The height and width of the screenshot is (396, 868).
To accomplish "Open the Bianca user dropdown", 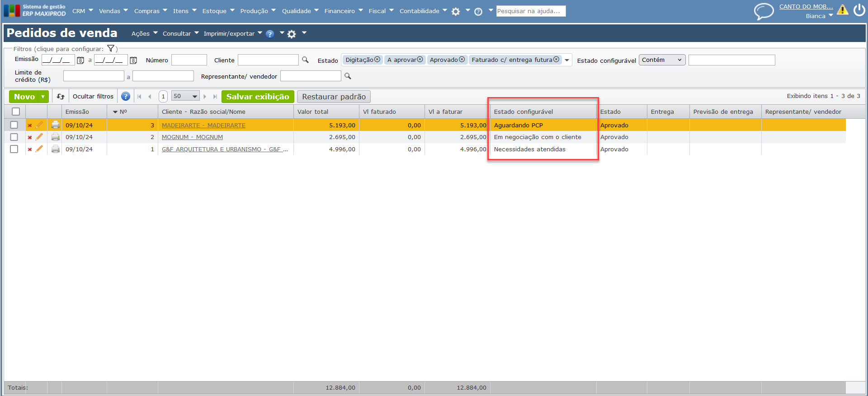I will click(x=819, y=16).
